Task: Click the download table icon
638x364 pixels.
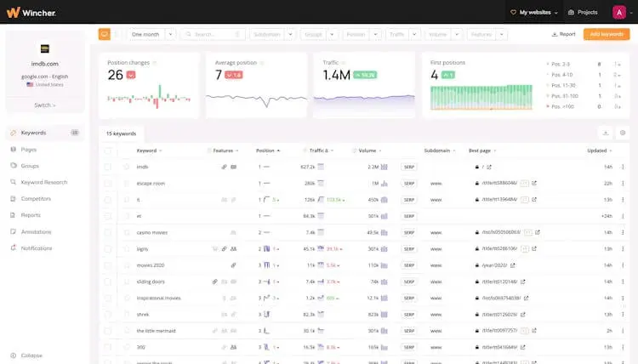Action: pyautogui.click(x=606, y=133)
